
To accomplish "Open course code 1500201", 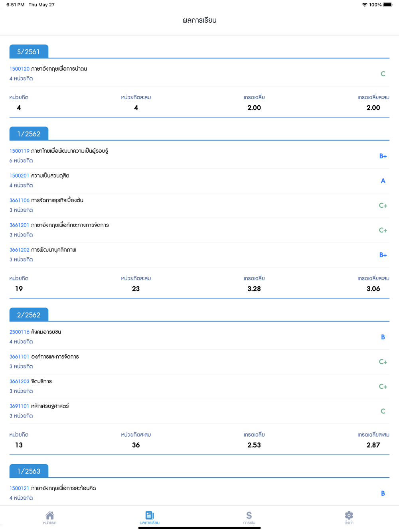I will pos(20,175).
